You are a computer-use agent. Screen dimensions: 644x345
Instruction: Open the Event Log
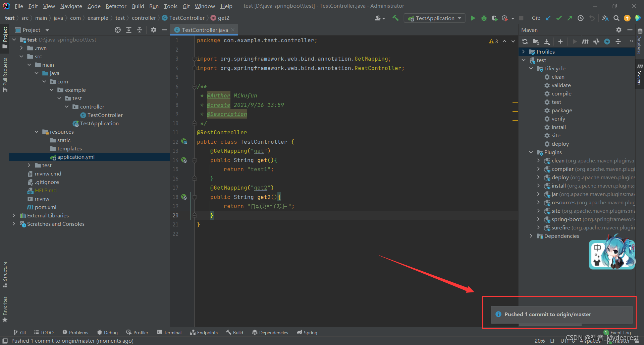(x=618, y=332)
